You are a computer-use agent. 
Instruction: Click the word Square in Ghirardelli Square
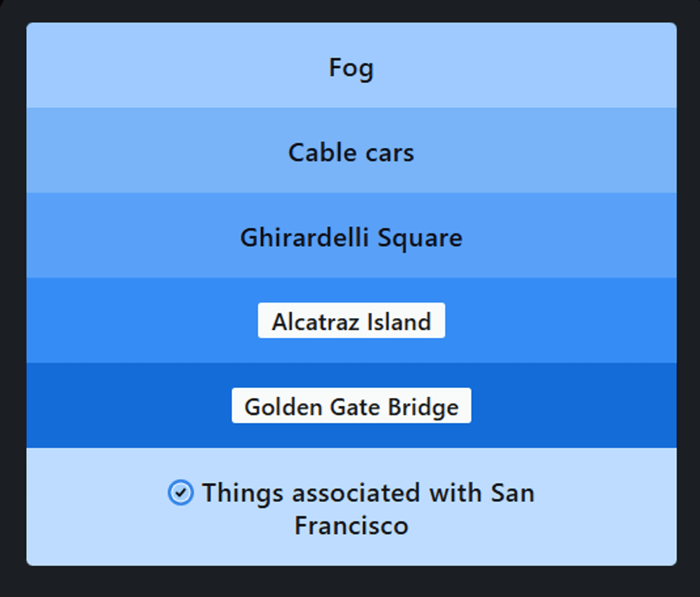pos(420,238)
